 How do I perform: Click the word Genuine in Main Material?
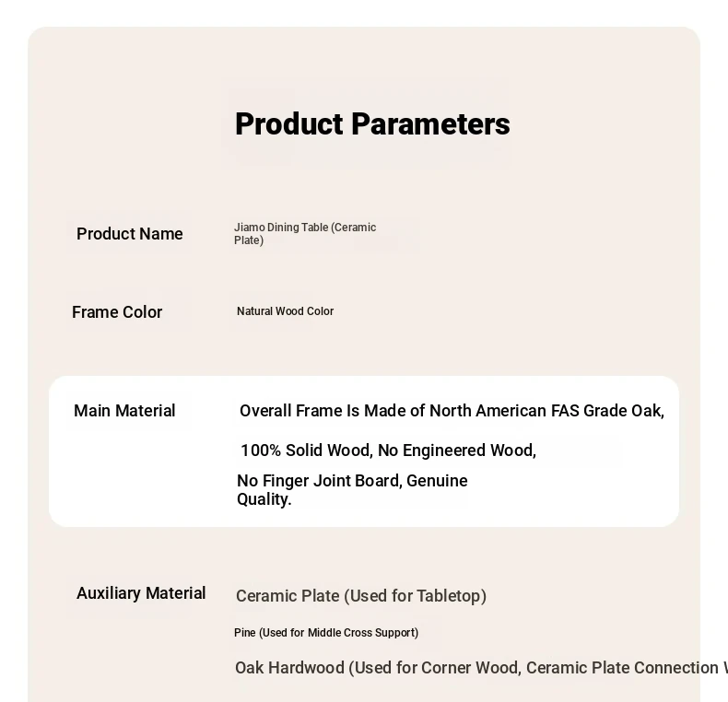coord(438,481)
